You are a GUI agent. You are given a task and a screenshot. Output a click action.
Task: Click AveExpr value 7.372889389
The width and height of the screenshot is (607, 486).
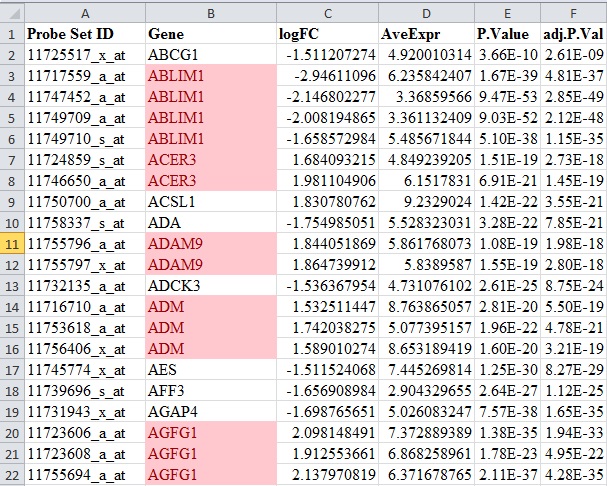426,433
